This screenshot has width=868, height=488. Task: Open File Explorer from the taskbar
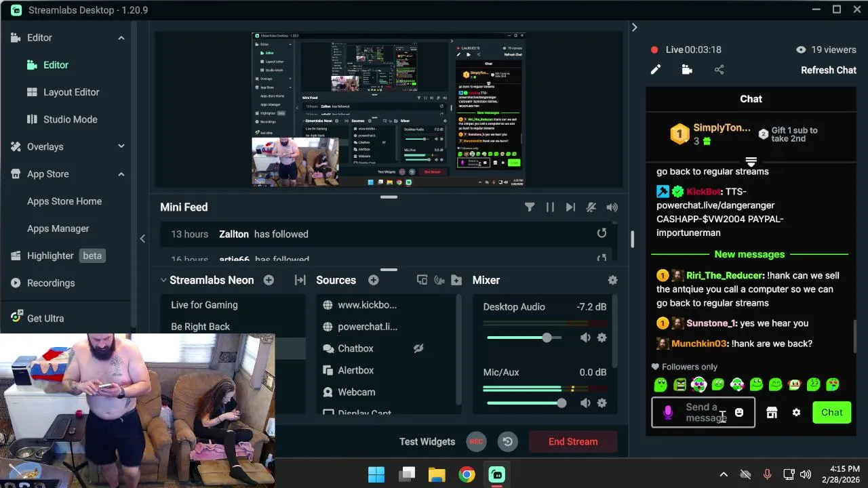tap(437, 474)
